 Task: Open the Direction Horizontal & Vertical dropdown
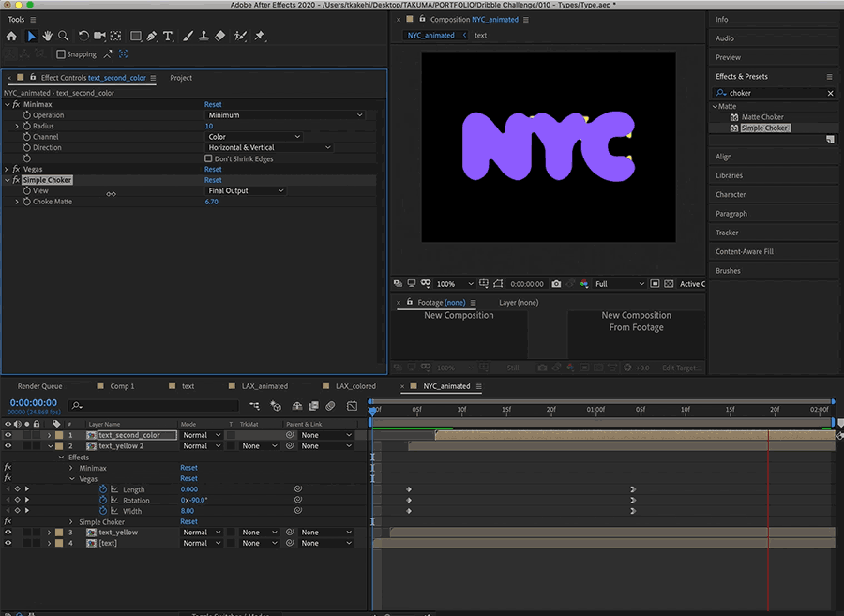tap(270, 147)
